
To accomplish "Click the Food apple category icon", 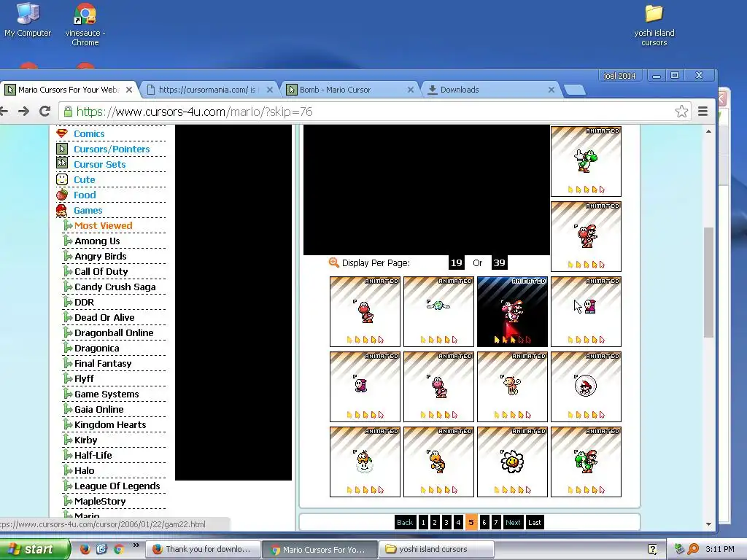I will 62,194.
